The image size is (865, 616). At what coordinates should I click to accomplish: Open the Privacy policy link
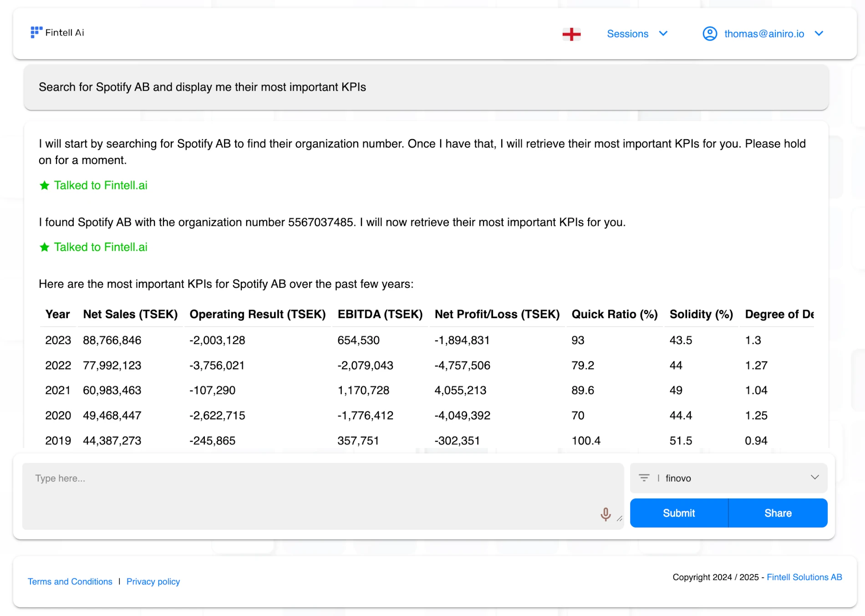pyautogui.click(x=153, y=581)
